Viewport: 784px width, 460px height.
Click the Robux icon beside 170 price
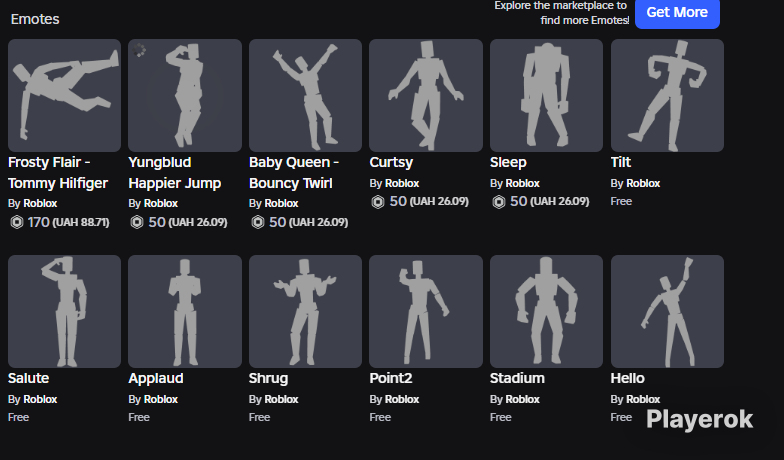pyautogui.click(x=16, y=222)
